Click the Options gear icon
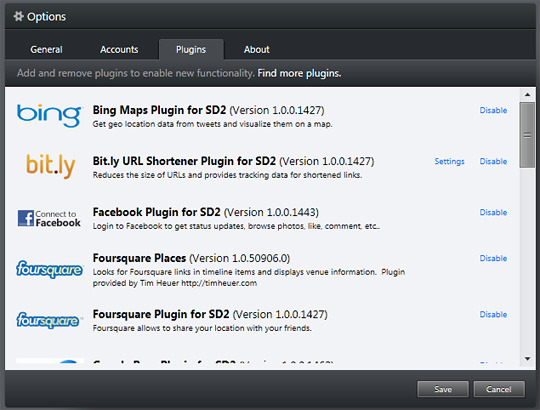The image size is (540, 410). [19, 16]
